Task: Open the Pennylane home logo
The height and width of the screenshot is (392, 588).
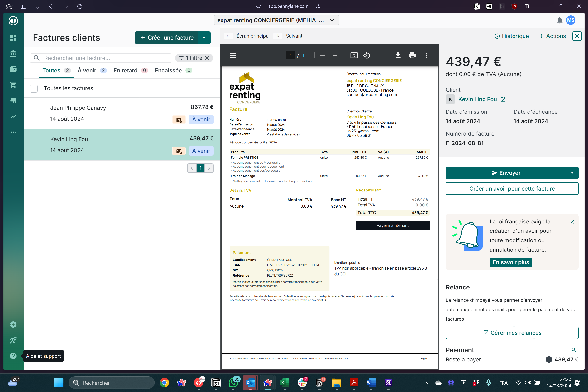Action: click(13, 21)
